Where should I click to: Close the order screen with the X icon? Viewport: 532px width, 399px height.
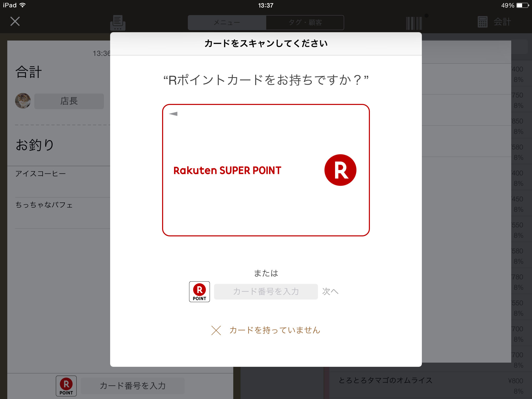(x=15, y=21)
